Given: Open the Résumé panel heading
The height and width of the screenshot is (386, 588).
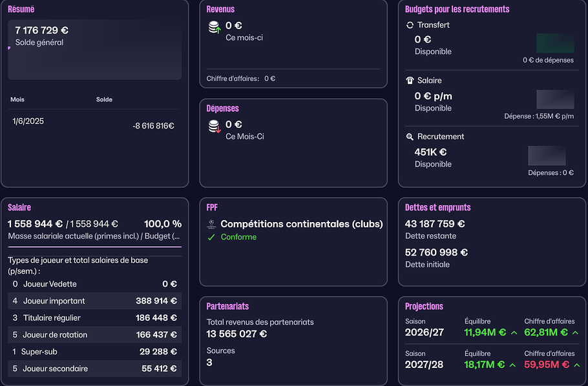Looking at the screenshot, I should click(21, 10).
